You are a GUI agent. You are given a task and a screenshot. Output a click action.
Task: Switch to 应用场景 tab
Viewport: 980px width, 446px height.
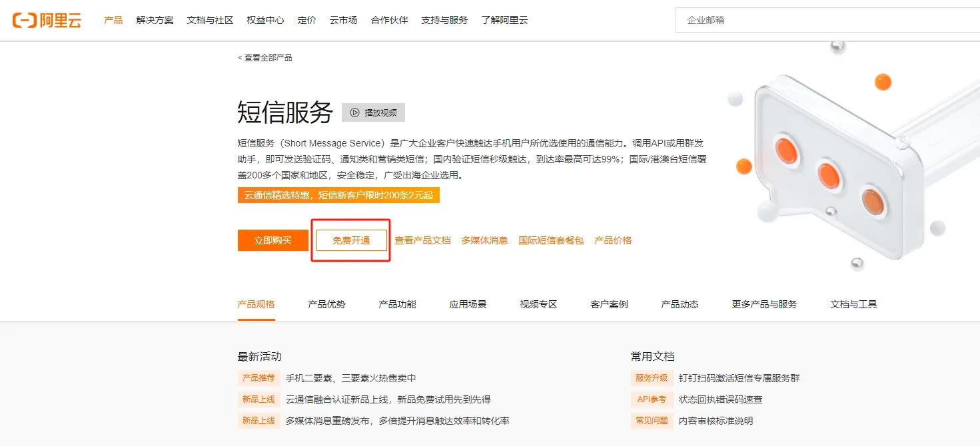[x=468, y=304]
